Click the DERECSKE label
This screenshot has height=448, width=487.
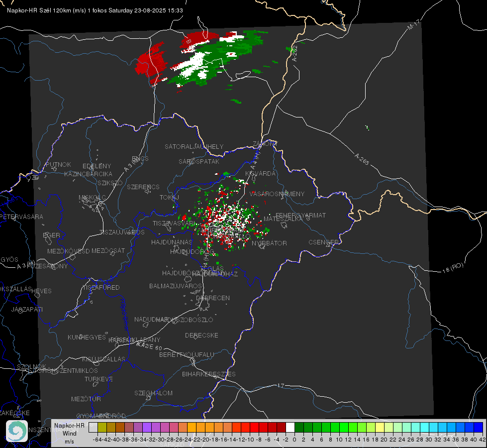[201, 335]
